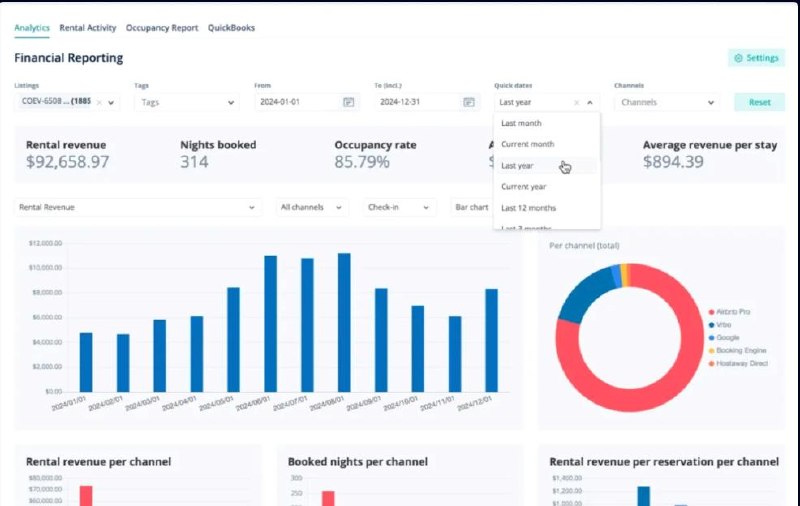The height and width of the screenshot is (506, 800).
Task: Open the Channels filter dropdown
Action: 667,103
